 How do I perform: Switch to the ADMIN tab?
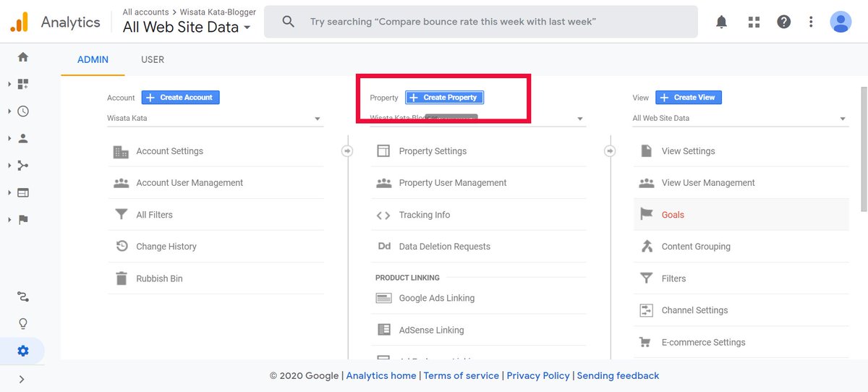pyautogui.click(x=93, y=59)
